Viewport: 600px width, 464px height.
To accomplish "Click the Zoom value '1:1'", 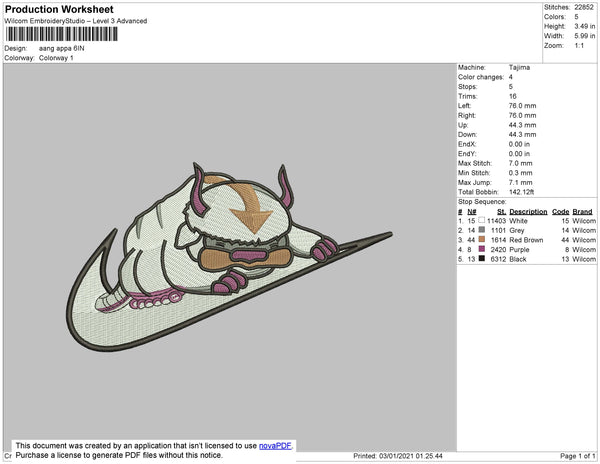I will click(x=579, y=46).
